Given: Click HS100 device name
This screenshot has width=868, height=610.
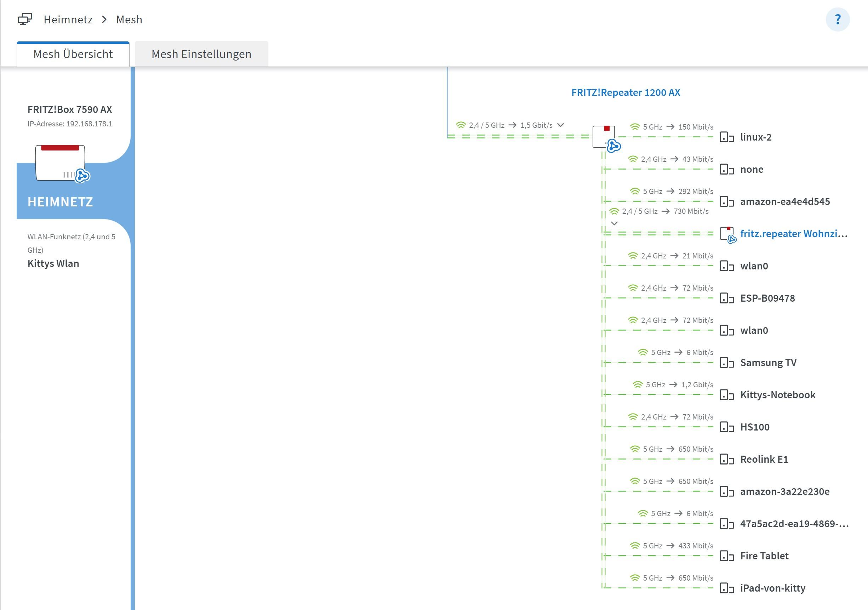Looking at the screenshot, I should tap(755, 427).
